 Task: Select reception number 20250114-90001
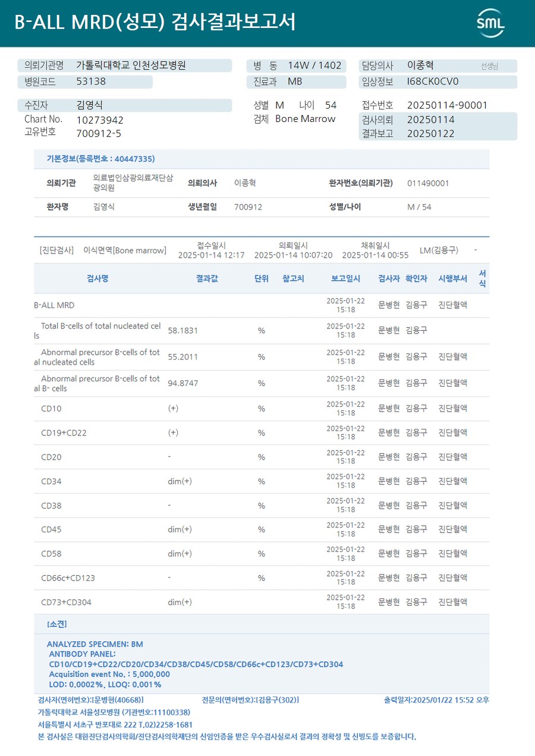coord(447,105)
